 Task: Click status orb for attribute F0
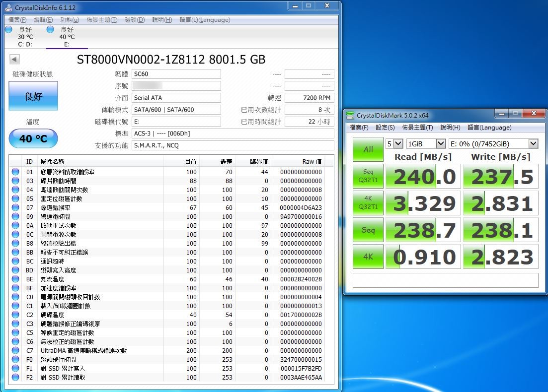point(15,360)
